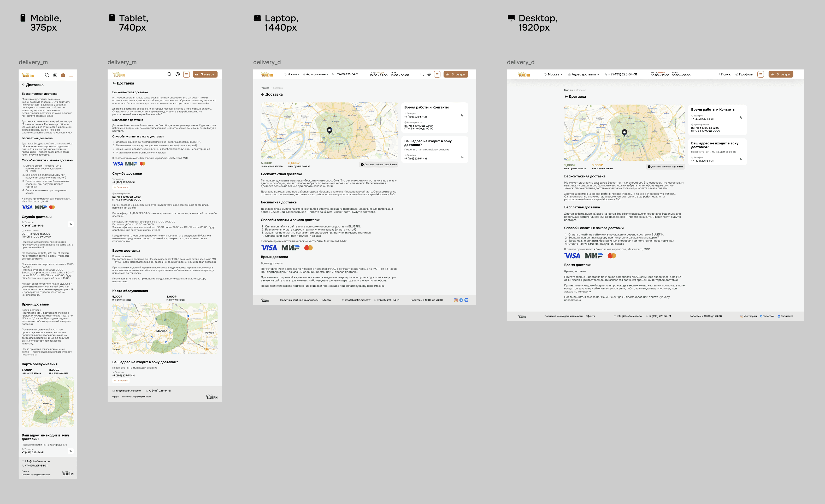
Task: Click the mobile Служба доставки phone call icon
Action: (x=71, y=224)
